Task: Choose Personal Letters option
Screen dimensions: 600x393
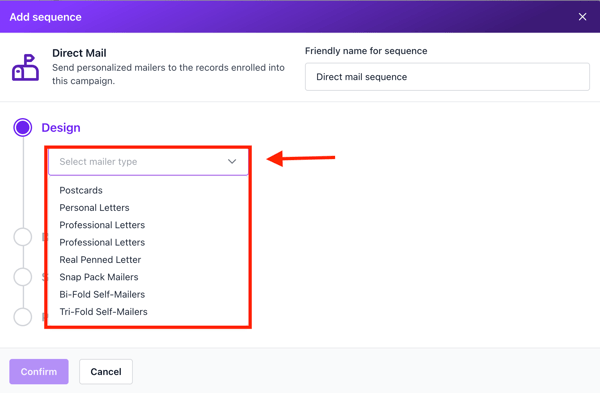Action: [x=94, y=207]
